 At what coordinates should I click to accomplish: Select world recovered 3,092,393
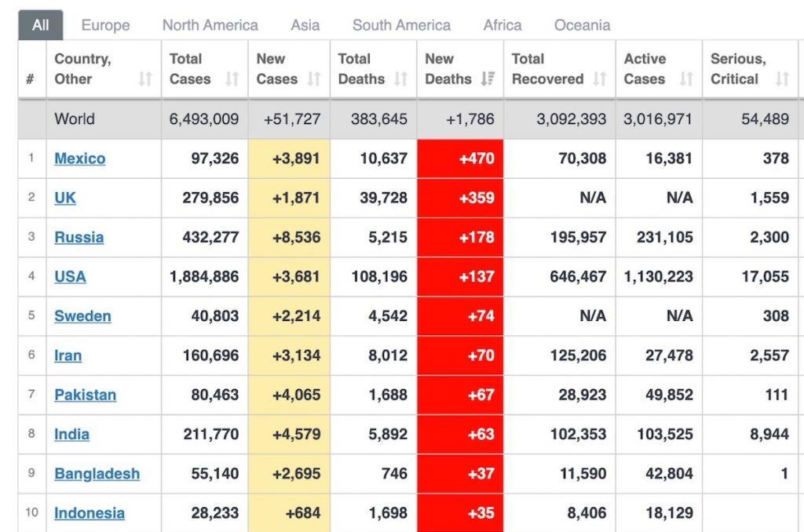click(x=572, y=119)
